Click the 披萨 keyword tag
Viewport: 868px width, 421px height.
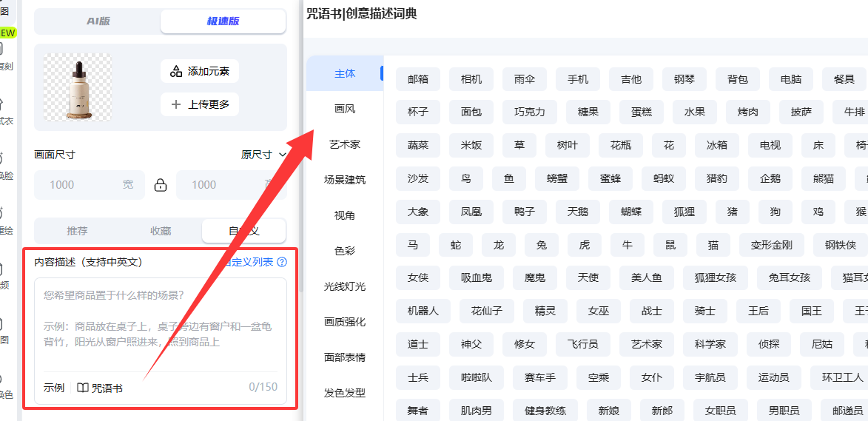pos(801,112)
